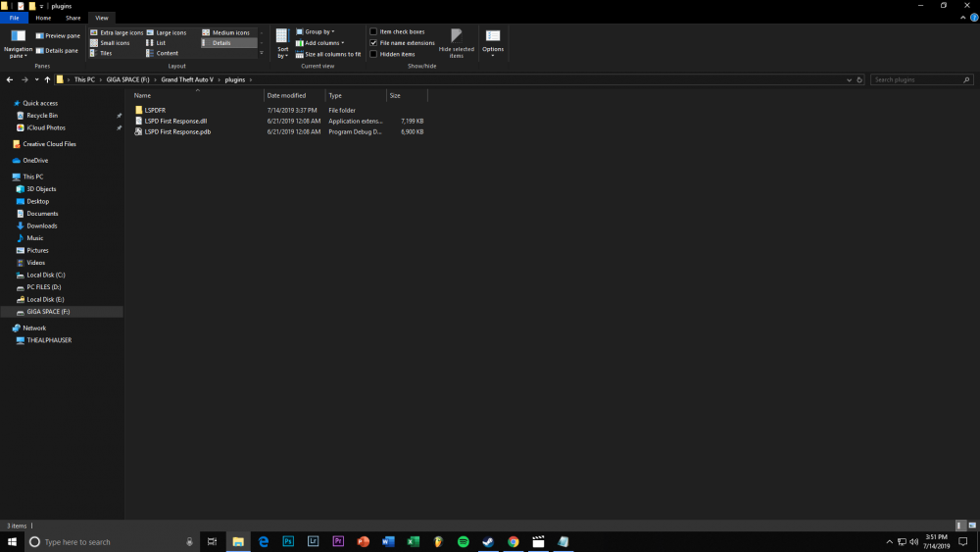The image size is (980, 552).
Task: Choose the Content layout
Action: pyautogui.click(x=162, y=53)
